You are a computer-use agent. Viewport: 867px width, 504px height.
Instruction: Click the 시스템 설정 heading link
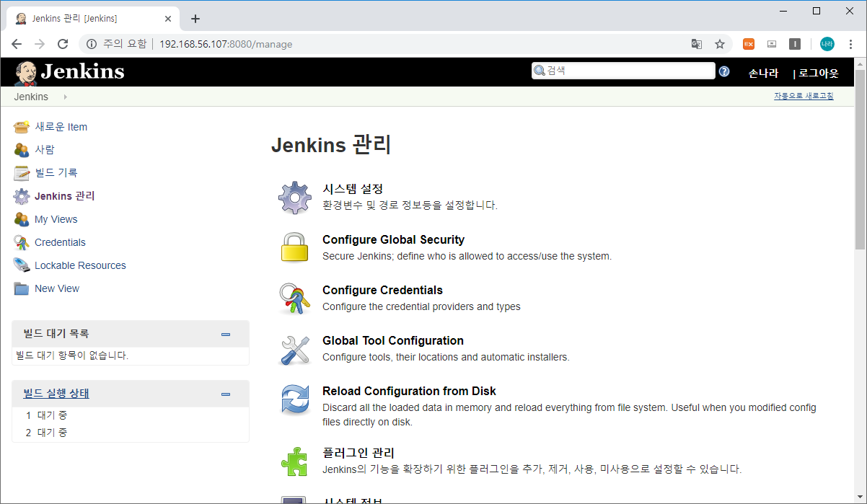(353, 189)
